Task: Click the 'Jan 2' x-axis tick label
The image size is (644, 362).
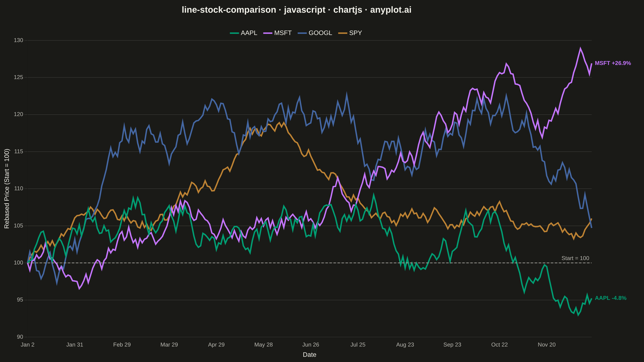Action: coord(28,345)
